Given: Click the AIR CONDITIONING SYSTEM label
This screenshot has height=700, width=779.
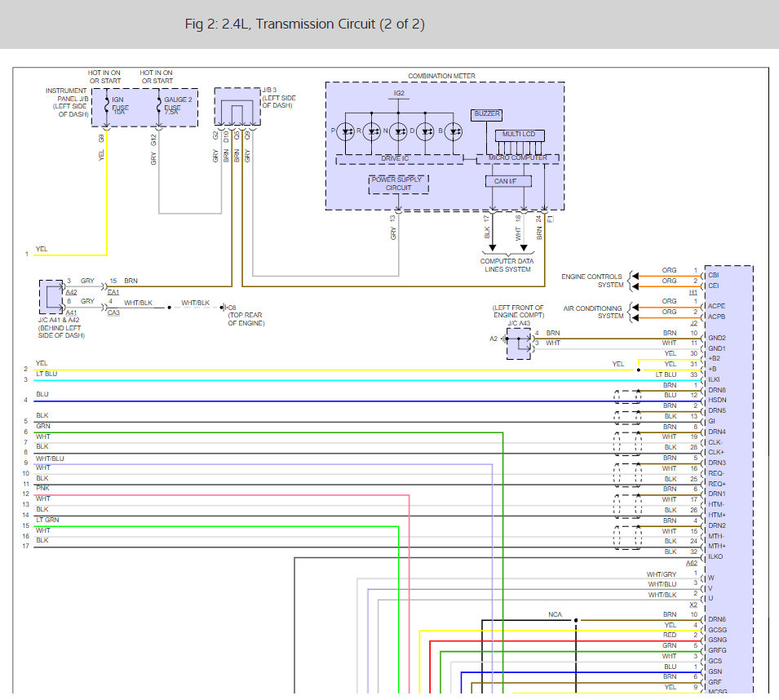Looking at the screenshot, I should point(593,312).
